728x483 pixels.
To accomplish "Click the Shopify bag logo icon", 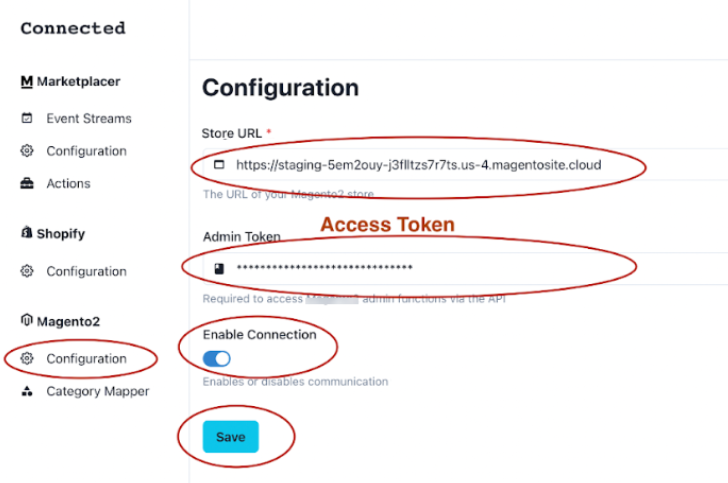I will pyautogui.click(x=27, y=232).
